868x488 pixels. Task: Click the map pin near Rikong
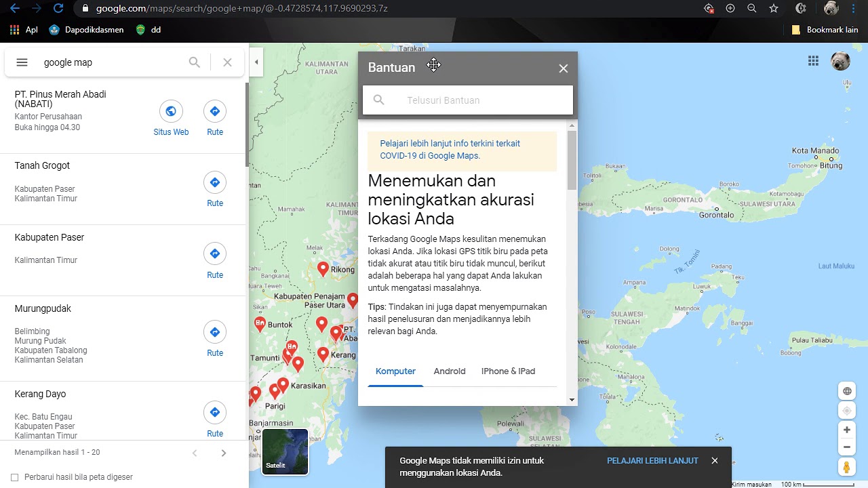point(323,269)
